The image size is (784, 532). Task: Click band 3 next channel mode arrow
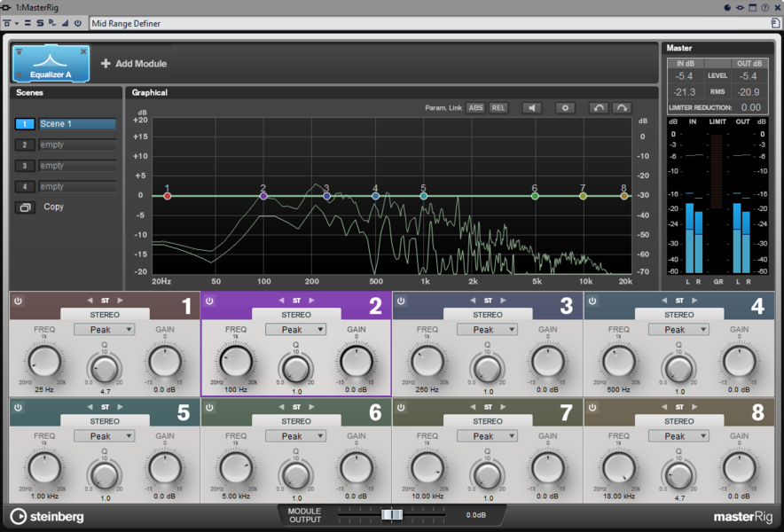tap(503, 301)
